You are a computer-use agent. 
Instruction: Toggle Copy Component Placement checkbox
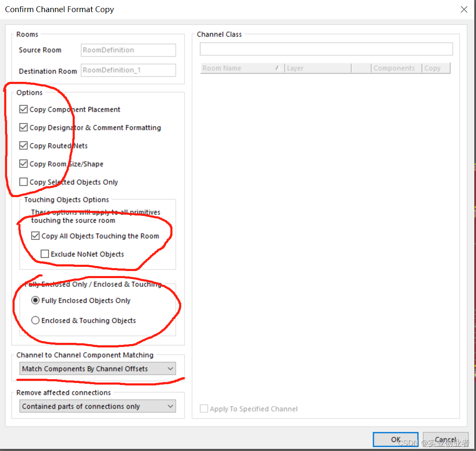(x=23, y=109)
